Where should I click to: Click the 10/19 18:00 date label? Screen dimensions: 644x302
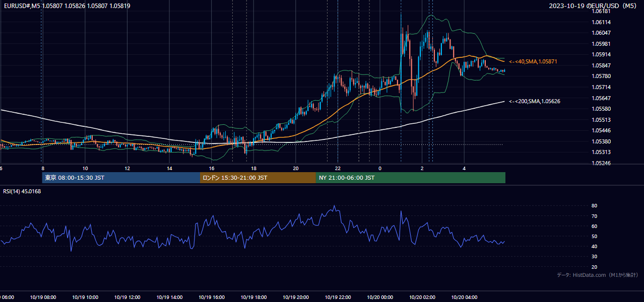coord(253,297)
